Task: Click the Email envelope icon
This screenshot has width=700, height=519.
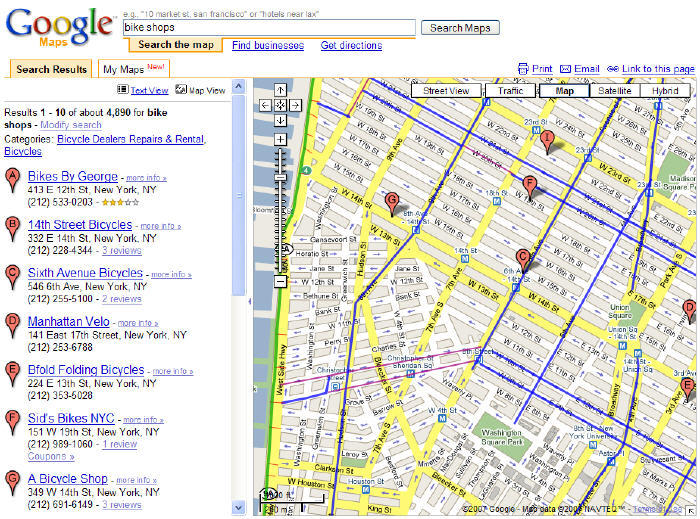Action: [x=565, y=69]
